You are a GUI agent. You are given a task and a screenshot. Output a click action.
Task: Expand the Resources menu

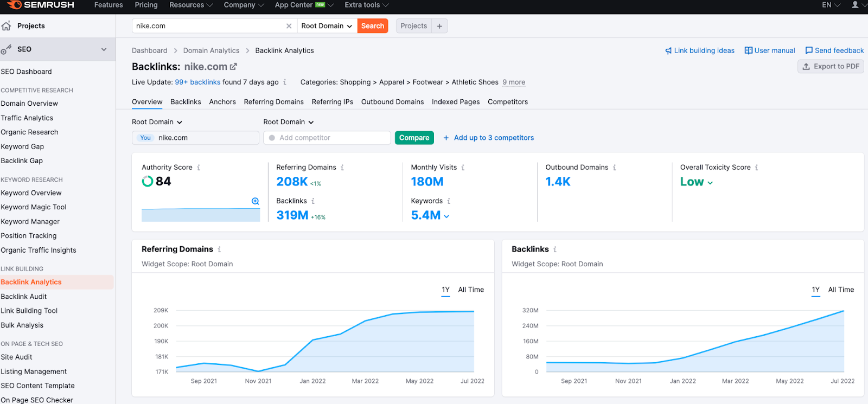click(191, 5)
